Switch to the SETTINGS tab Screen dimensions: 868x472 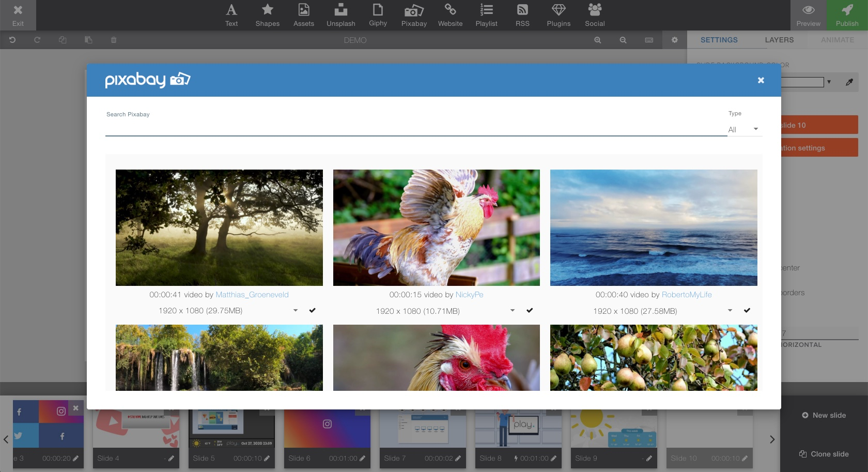coord(719,40)
